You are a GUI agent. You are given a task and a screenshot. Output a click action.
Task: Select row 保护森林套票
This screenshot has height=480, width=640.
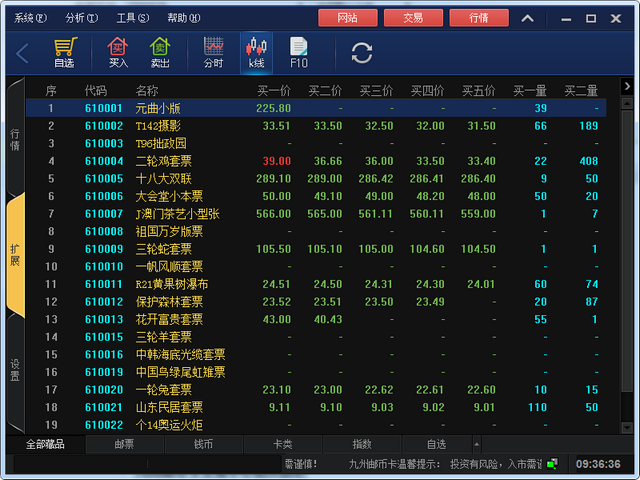click(x=316, y=301)
